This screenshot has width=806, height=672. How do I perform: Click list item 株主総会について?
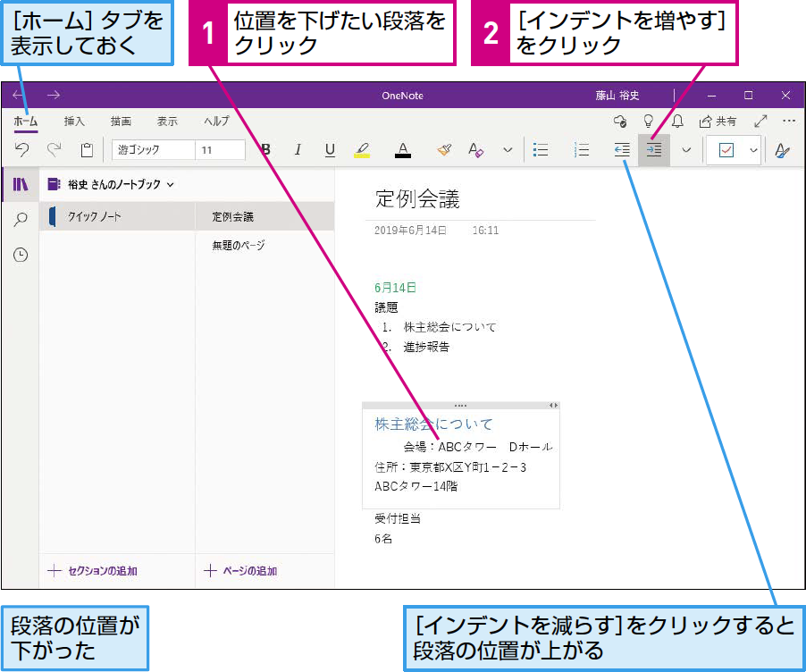pos(449,327)
